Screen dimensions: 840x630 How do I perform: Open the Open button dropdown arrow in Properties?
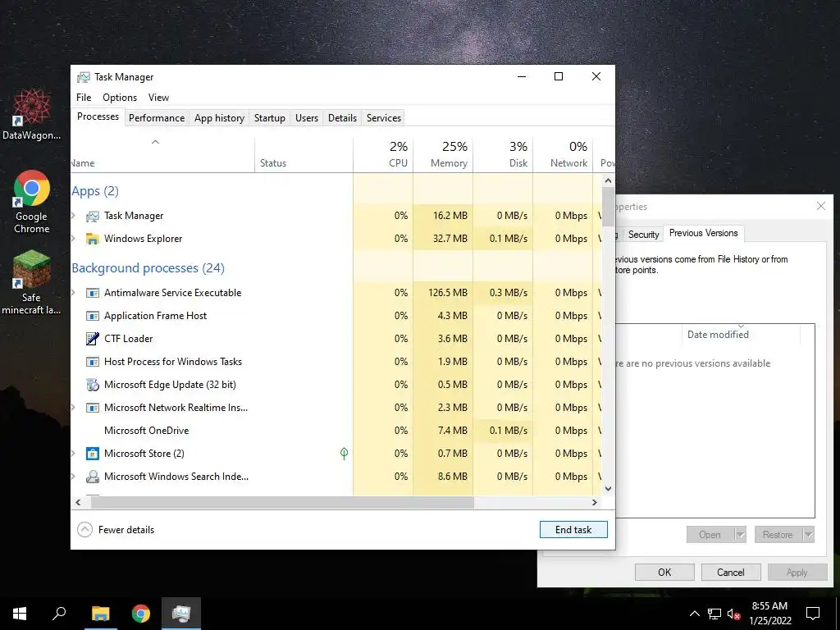(x=740, y=535)
